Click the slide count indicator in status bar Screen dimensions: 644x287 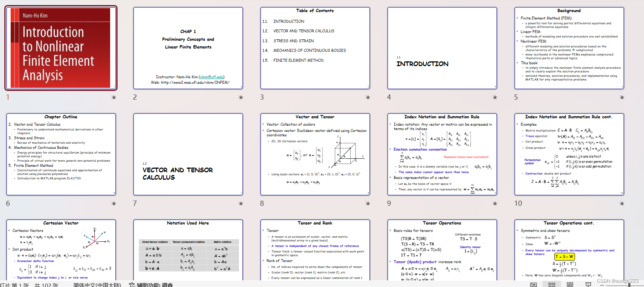(29, 285)
